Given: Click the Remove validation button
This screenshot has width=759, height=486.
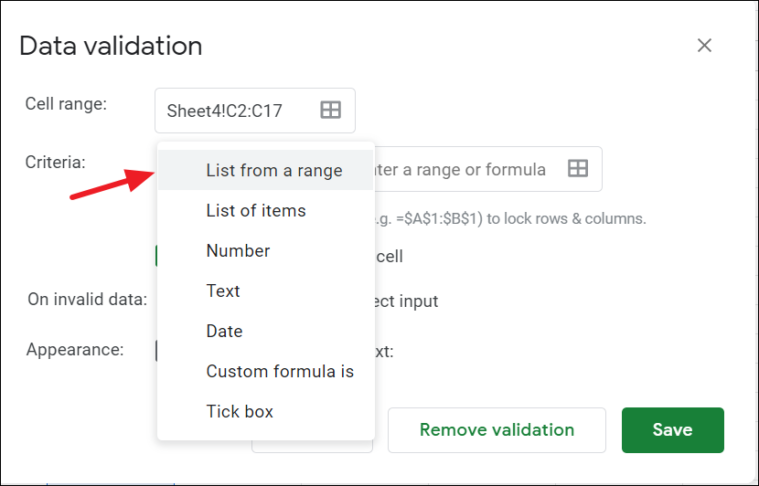Looking at the screenshot, I should 496,430.
